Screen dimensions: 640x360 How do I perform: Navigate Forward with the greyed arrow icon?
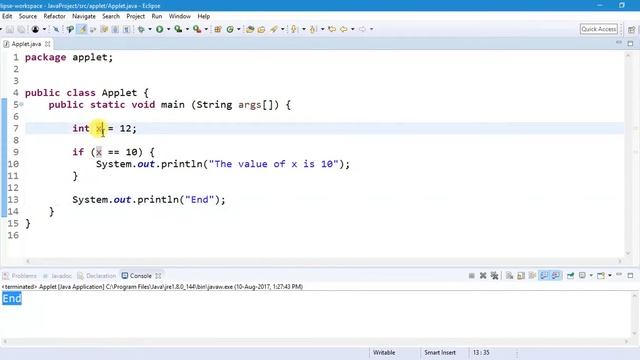(x=362, y=29)
